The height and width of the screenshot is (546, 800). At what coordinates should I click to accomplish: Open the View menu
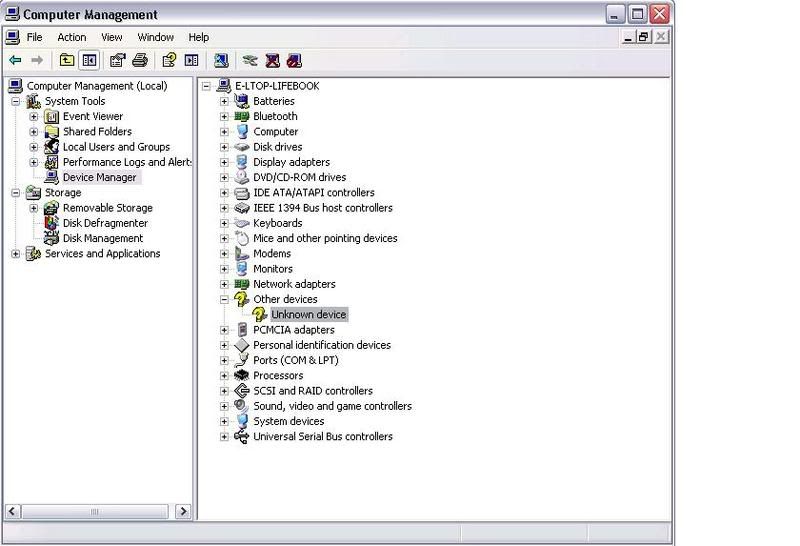111,37
